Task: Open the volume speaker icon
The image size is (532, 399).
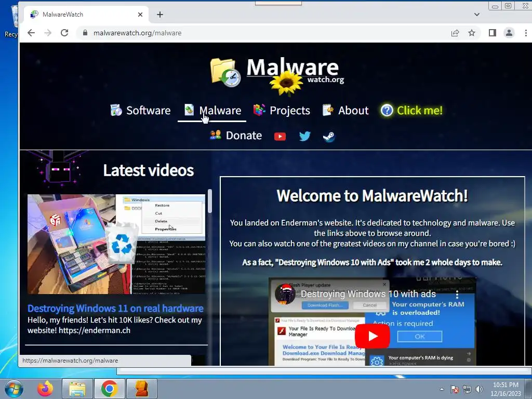Action: 479,389
